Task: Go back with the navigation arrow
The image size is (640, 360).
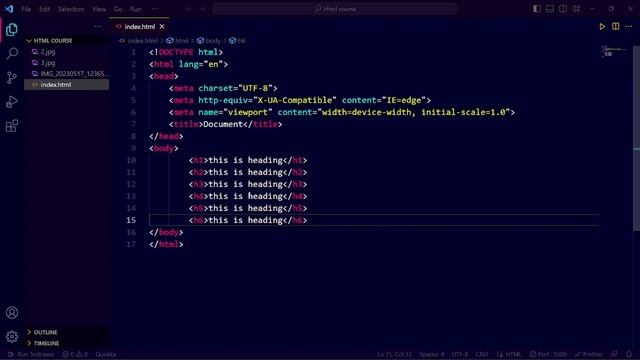Action: click(x=189, y=9)
